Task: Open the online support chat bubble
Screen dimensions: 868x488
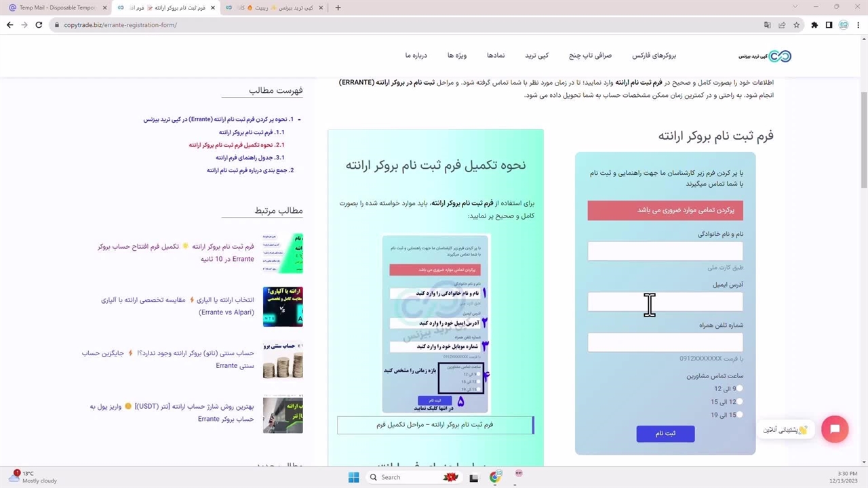Action: pyautogui.click(x=834, y=429)
